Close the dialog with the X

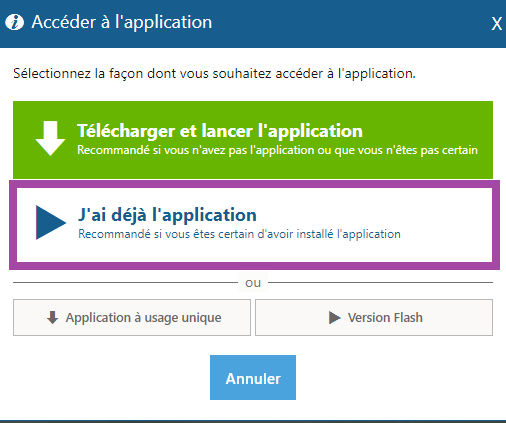click(x=496, y=24)
